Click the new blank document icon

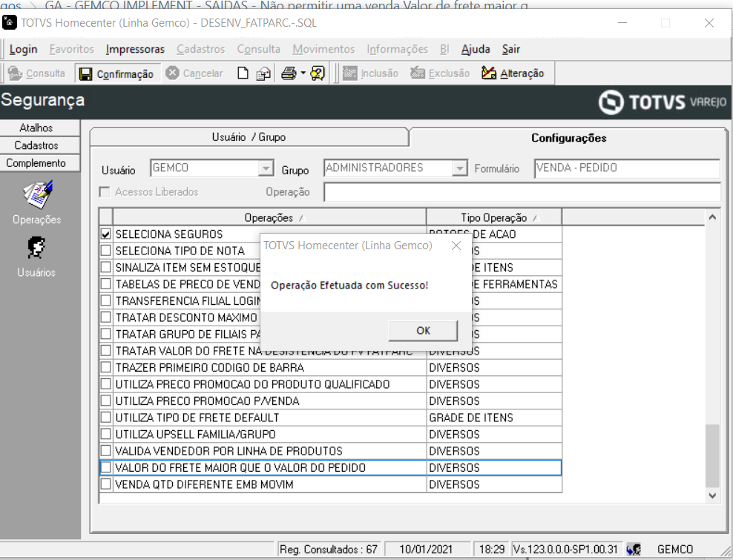(x=243, y=73)
